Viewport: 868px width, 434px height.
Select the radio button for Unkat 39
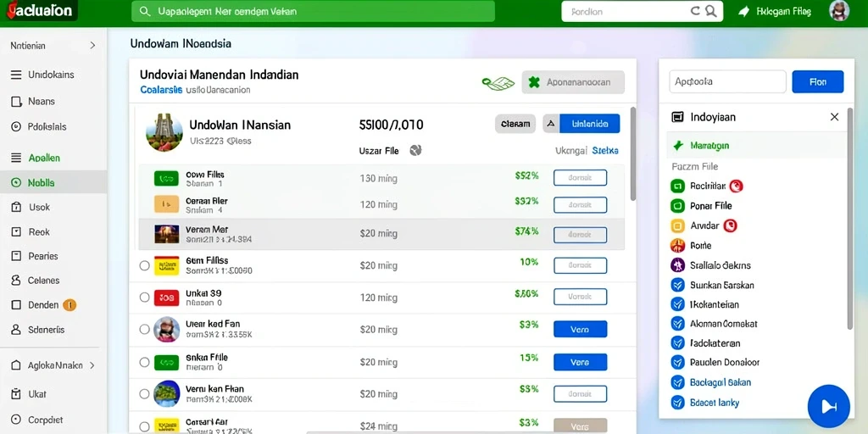click(144, 298)
